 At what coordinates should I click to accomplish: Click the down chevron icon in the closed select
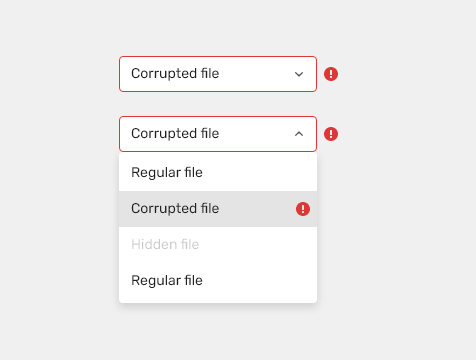(x=299, y=74)
